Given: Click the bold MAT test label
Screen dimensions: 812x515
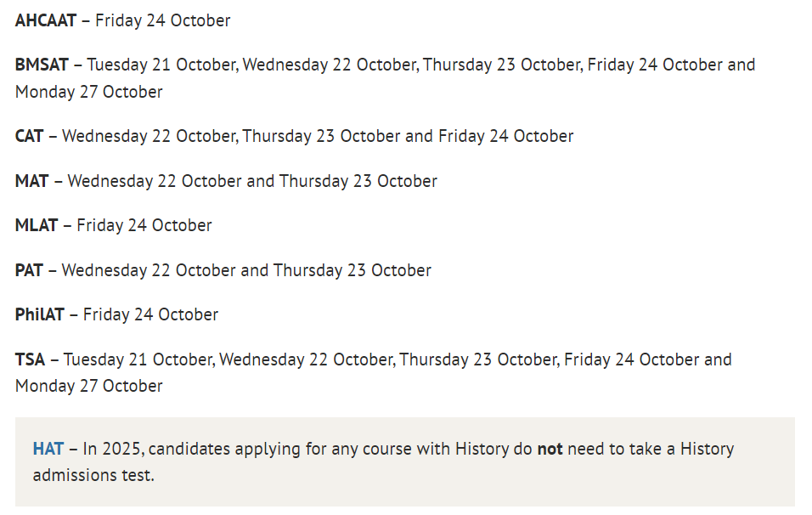Looking at the screenshot, I should [x=32, y=181].
